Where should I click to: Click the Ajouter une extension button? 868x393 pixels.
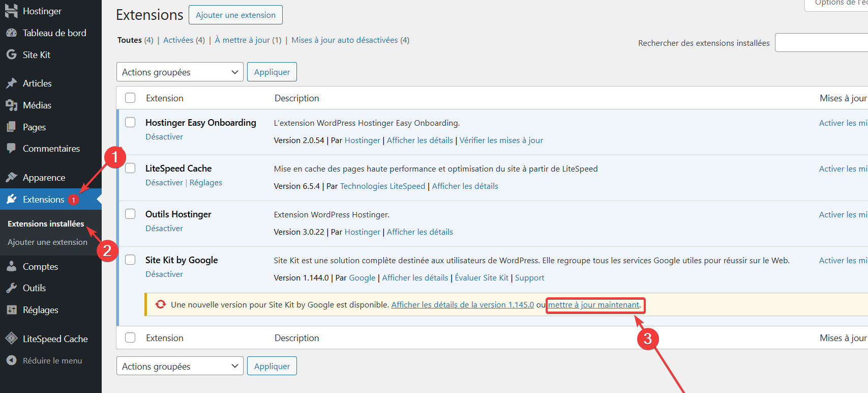(x=235, y=15)
